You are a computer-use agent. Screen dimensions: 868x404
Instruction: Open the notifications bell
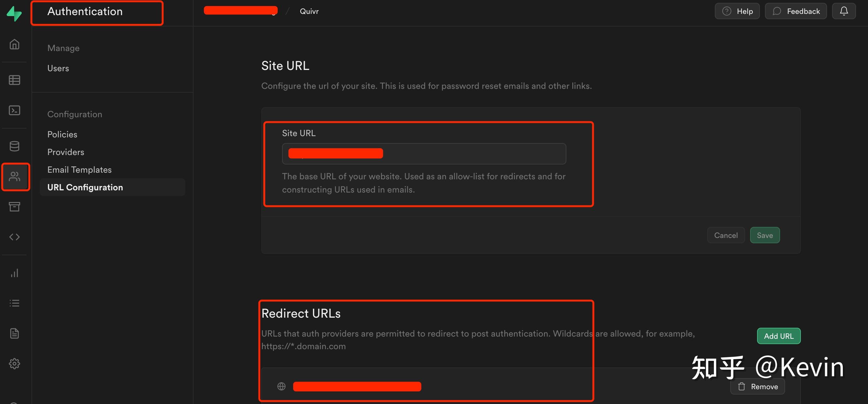[x=843, y=11]
